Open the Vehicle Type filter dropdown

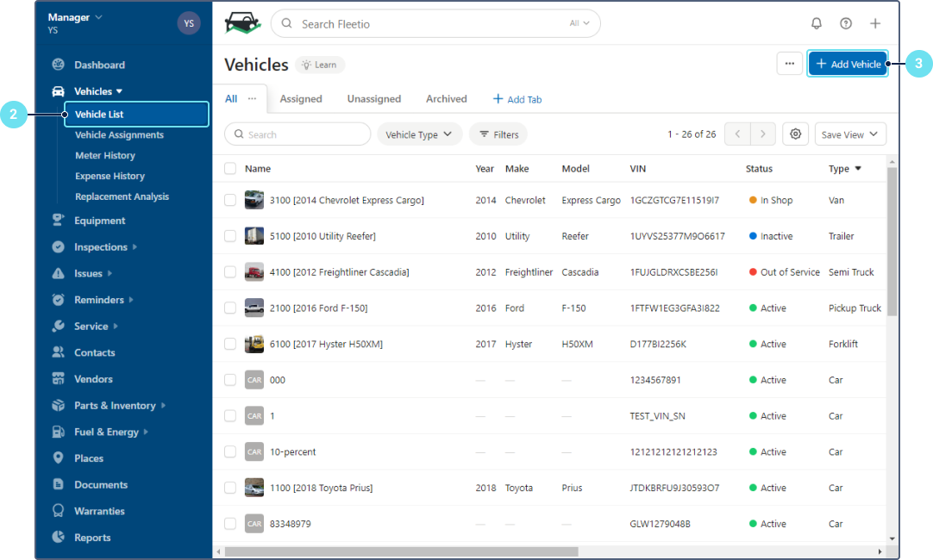pos(419,134)
